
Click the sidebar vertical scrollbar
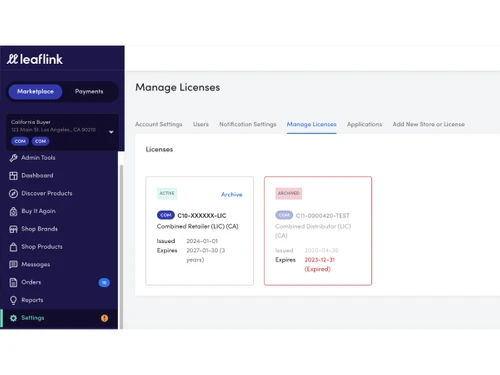click(121, 247)
